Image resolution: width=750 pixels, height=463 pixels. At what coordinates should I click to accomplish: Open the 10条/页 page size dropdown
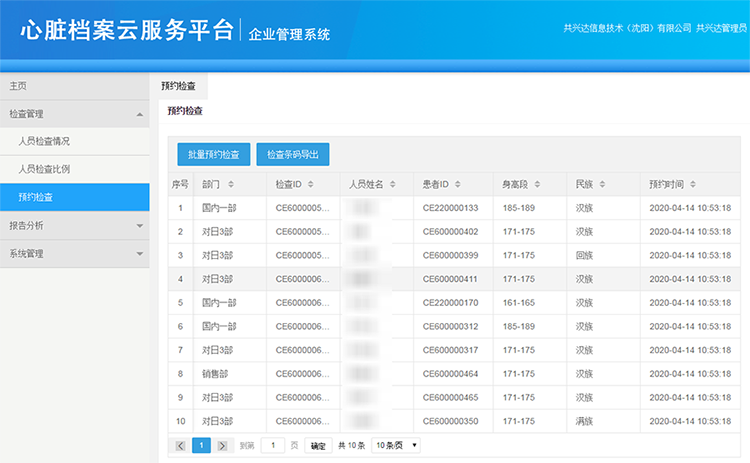(396, 445)
